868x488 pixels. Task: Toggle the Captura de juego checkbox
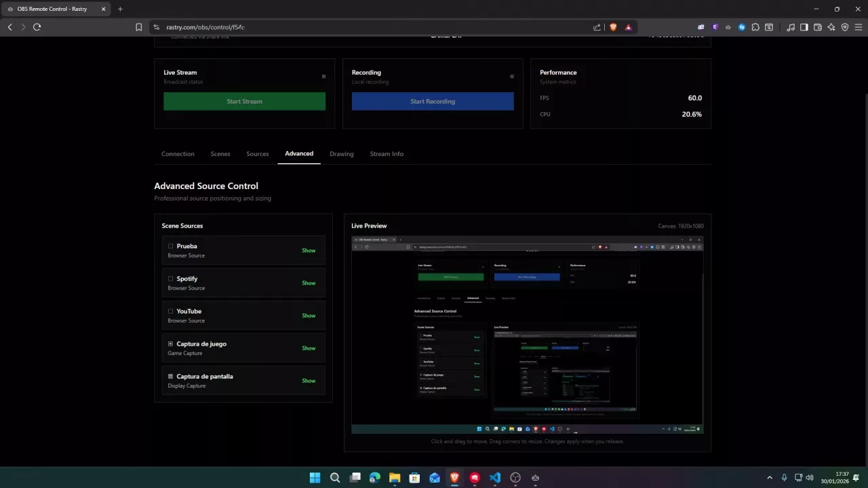pos(171,344)
